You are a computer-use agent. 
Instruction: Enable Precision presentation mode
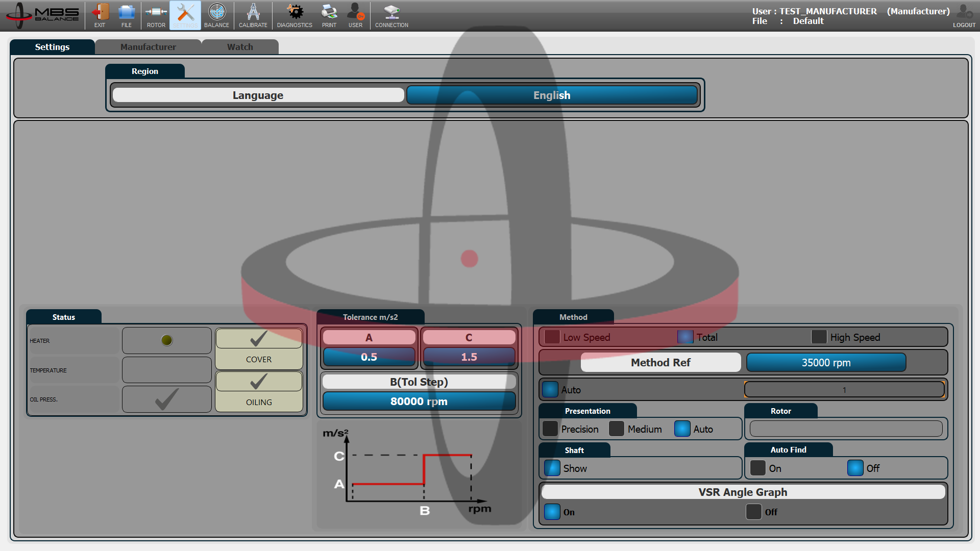pyautogui.click(x=550, y=429)
